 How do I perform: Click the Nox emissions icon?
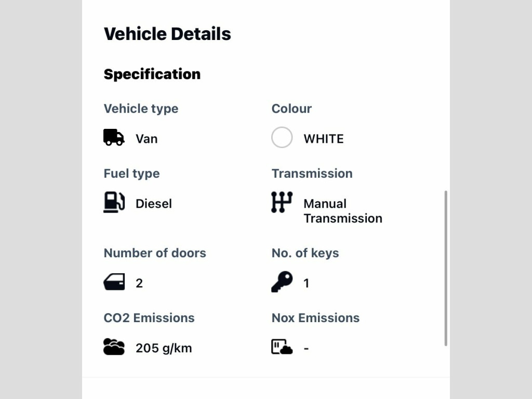282,347
